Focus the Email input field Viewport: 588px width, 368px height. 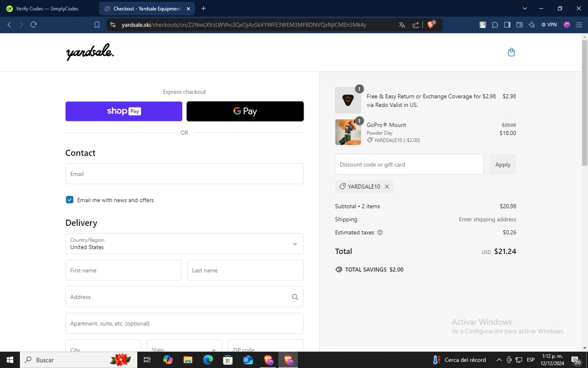coord(184,174)
